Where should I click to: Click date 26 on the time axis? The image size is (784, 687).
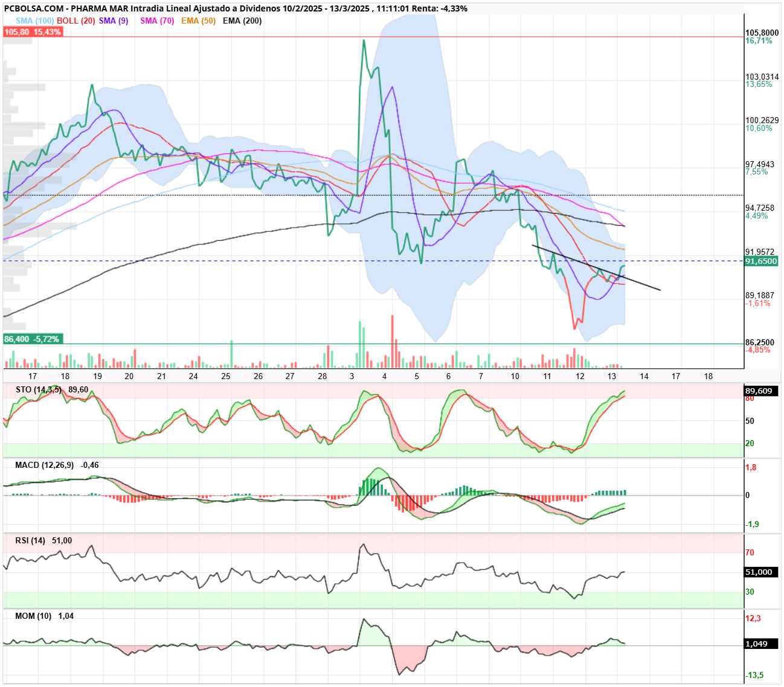pyautogui.click(x=258, y=376)
